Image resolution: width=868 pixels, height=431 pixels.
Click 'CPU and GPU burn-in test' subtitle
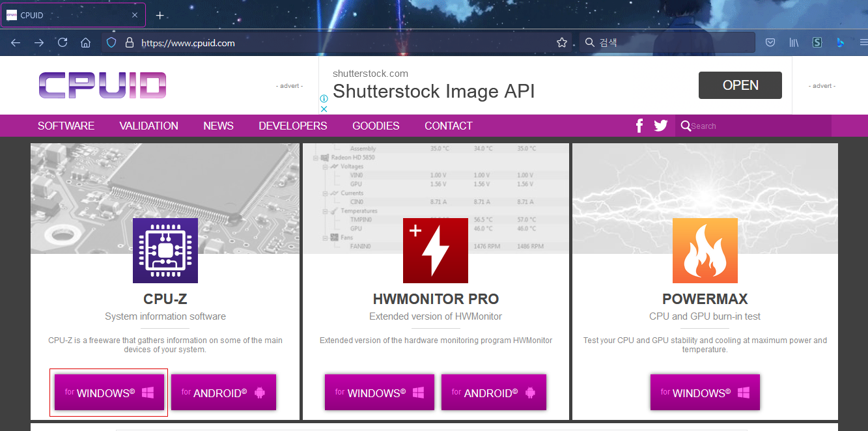[705, 316]
